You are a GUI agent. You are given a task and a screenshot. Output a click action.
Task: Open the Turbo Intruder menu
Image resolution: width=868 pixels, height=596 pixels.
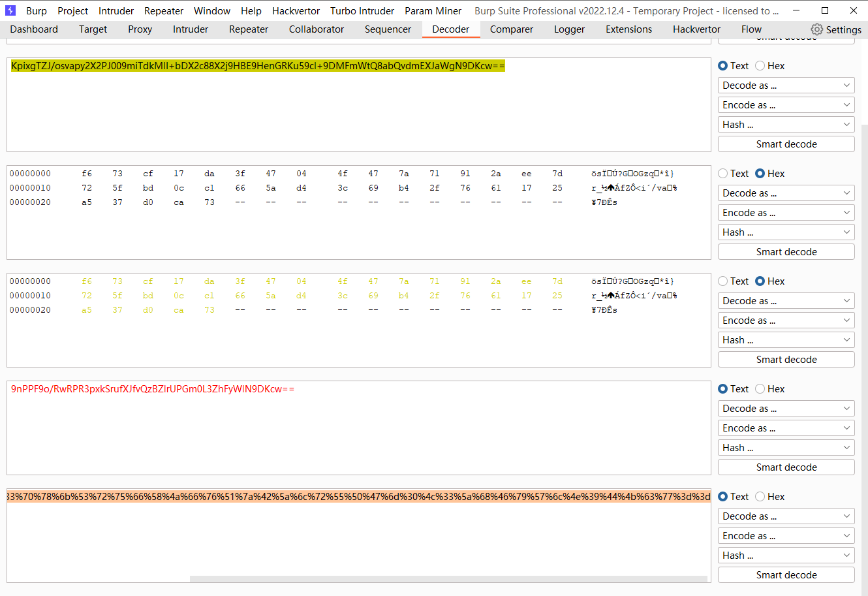click(x=362, y=10)
